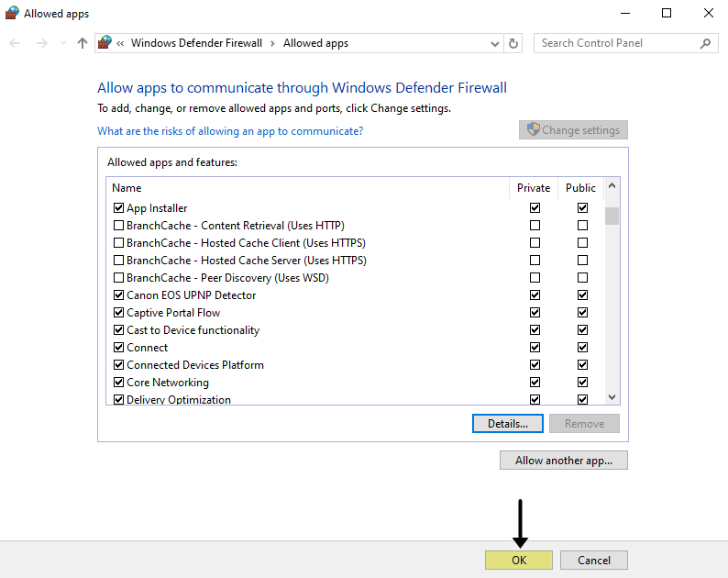Refresh the Allowed apps page

click(513, 43)
